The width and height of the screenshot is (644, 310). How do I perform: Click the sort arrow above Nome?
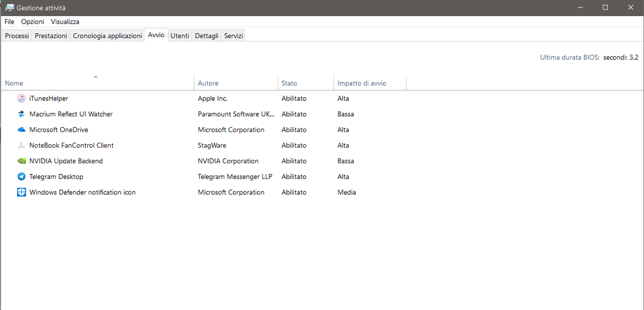tap(96, 77)
